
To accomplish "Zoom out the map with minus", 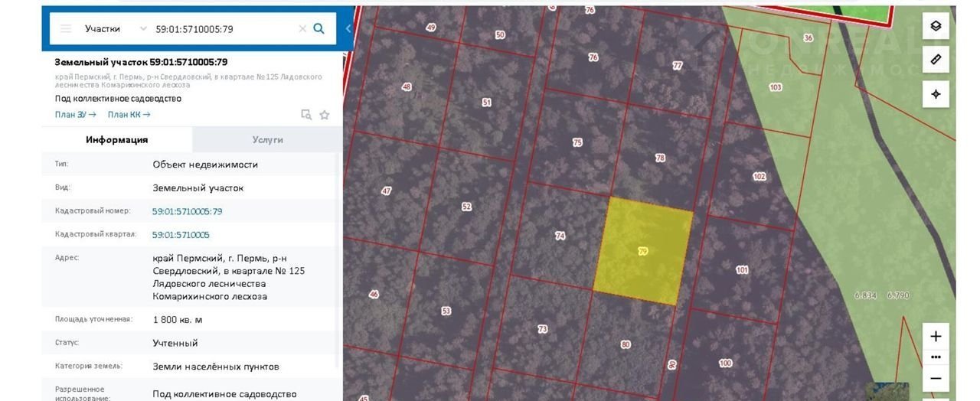I will 935,378.
